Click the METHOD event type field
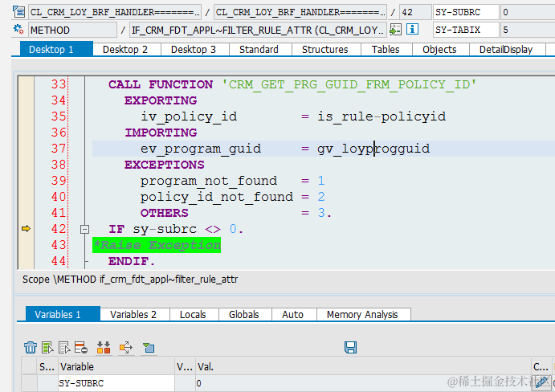Viewport: 555px width, 392px height. [72, 30]
